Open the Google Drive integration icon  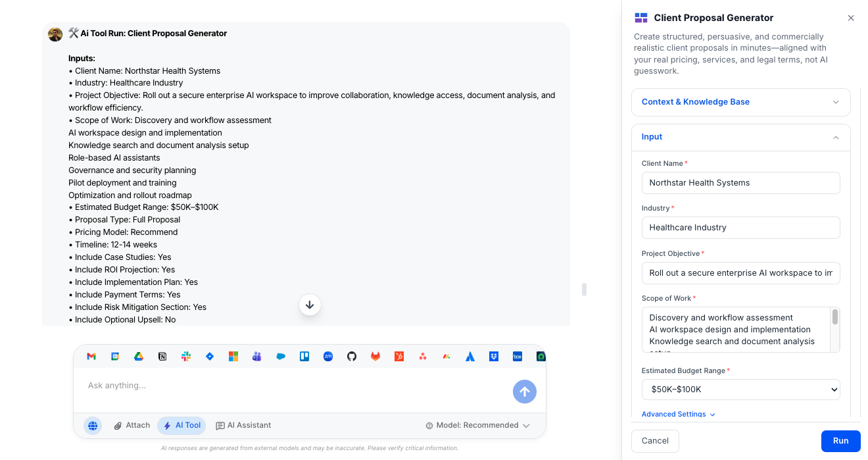(139, 356)
